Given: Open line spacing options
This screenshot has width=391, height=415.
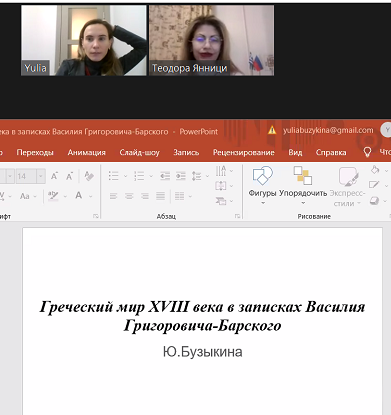Looking at the screenshot, I should coord(196,176).
